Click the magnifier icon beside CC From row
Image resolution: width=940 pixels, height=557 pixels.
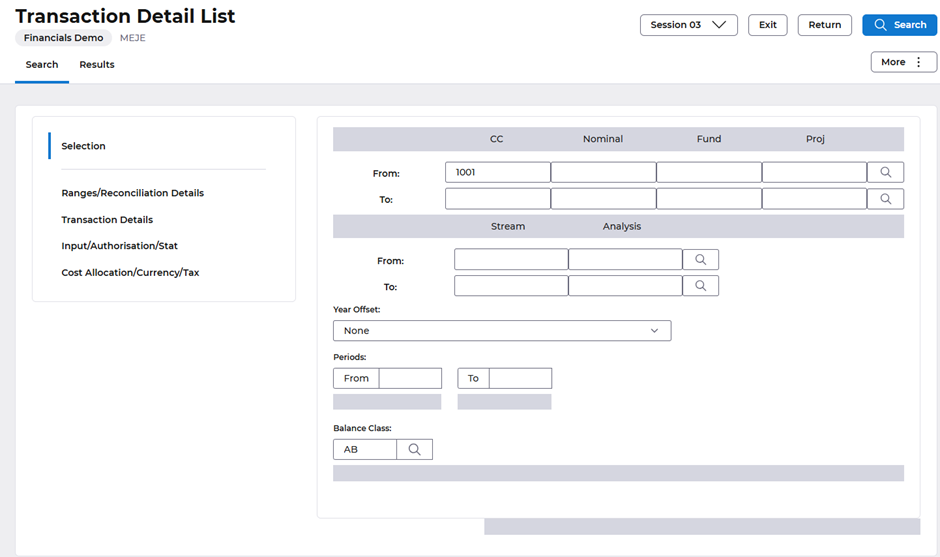(x=885, y=172)
